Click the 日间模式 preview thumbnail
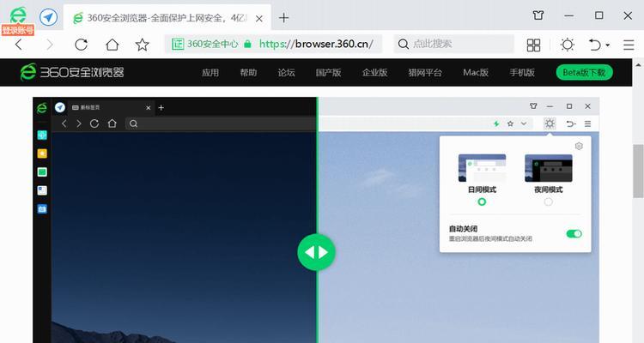 483,168
